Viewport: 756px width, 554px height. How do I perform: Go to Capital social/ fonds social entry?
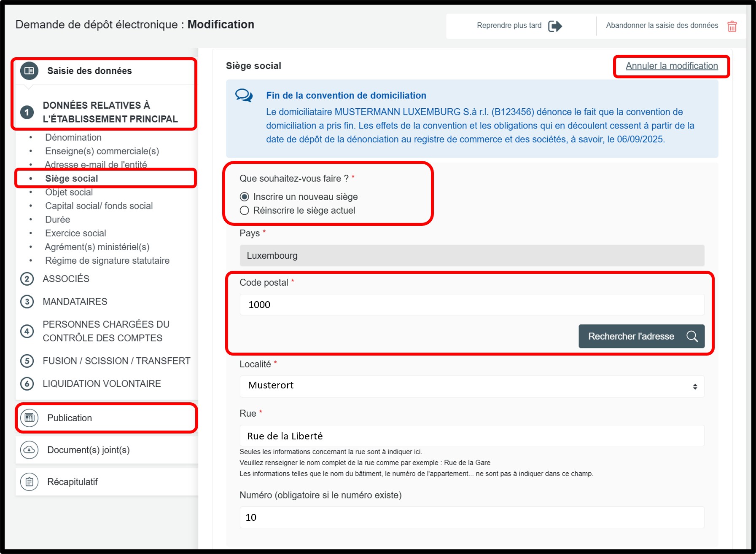tap(99, 206)
